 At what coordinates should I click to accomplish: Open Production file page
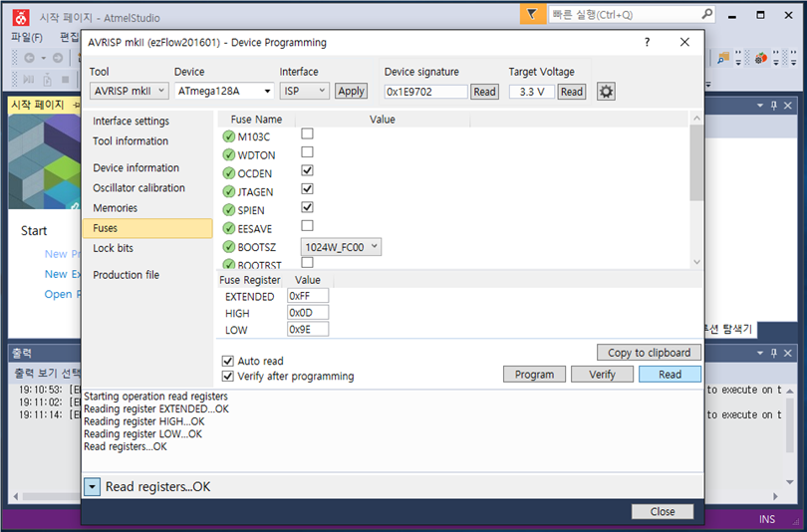tap(127, 275)
